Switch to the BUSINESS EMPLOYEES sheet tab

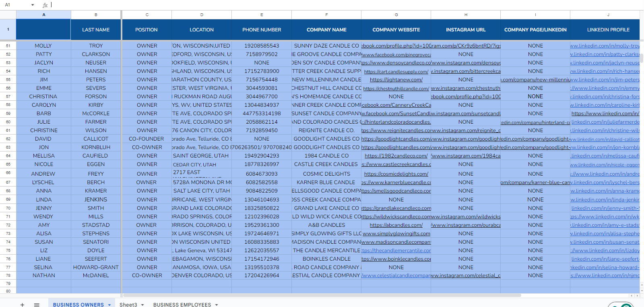[182, 305]
